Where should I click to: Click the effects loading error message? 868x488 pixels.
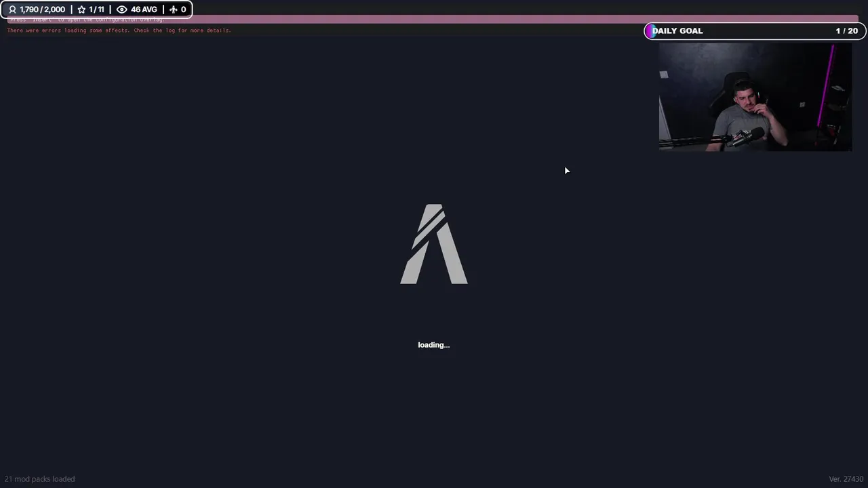[119, 30]
